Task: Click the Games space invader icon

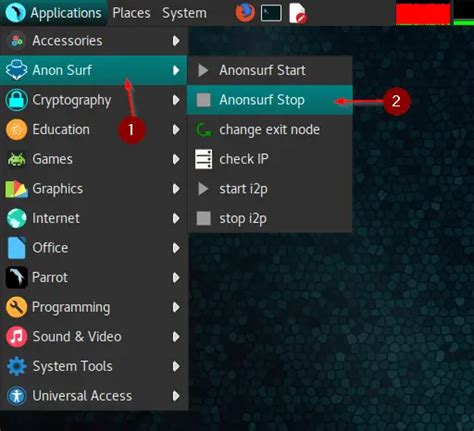Action: point(16,159)
